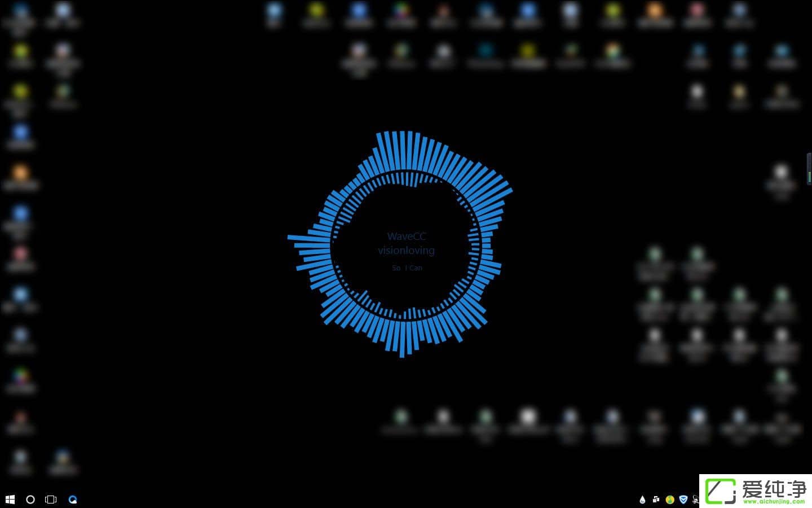
Task: Open Task View from the taskbar
Action: 51,500
